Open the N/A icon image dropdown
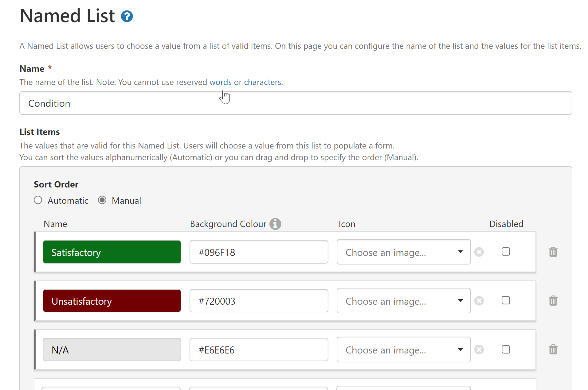The height and width of the screenshot is (390, 588). 403,349
